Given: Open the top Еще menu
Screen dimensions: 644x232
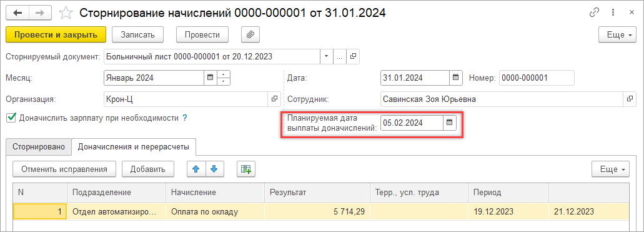Looking at the screenshot, I should point(618,34).
